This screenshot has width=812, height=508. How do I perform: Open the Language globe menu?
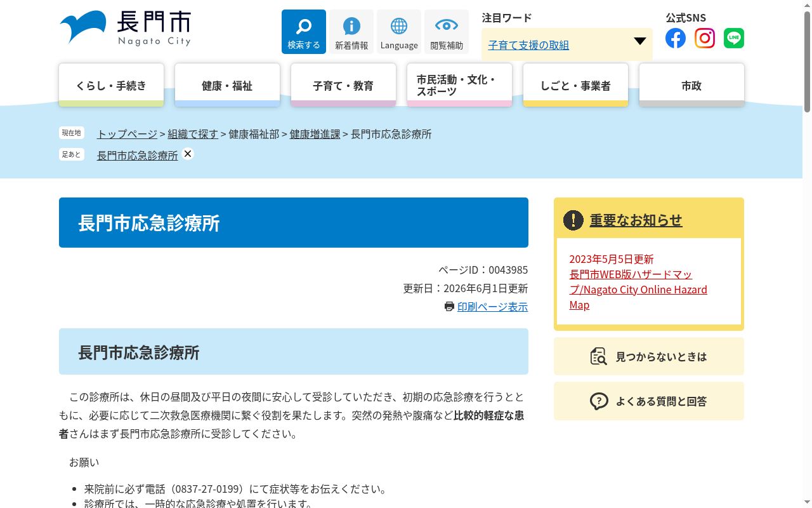tap(399, 32)
